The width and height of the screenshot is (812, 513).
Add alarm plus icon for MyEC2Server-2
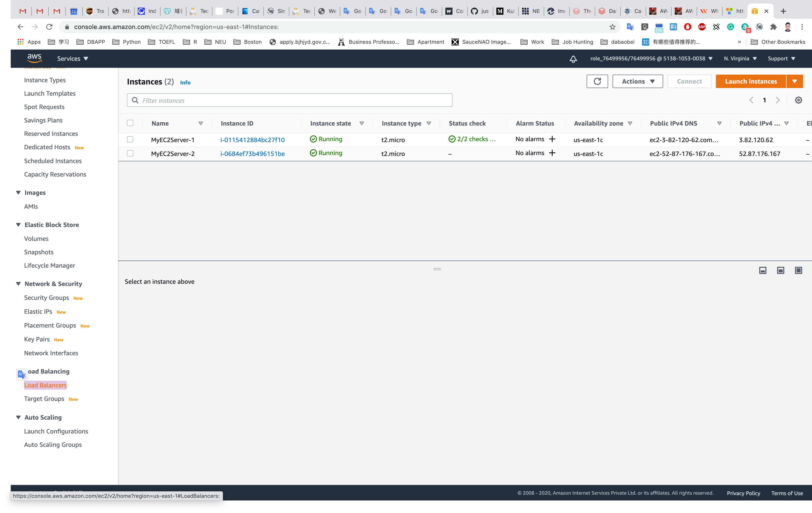pyautogui.click(x=552, y=153)
